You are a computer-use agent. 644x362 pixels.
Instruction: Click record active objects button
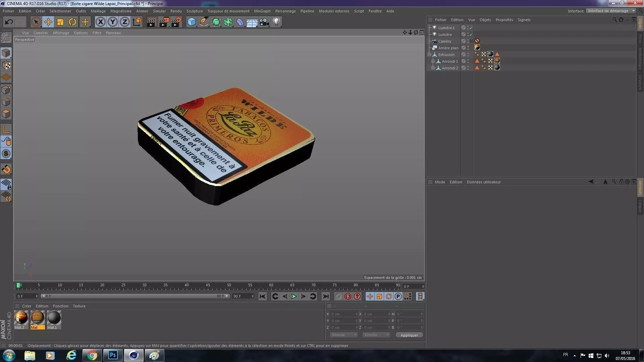coord(338,296)
